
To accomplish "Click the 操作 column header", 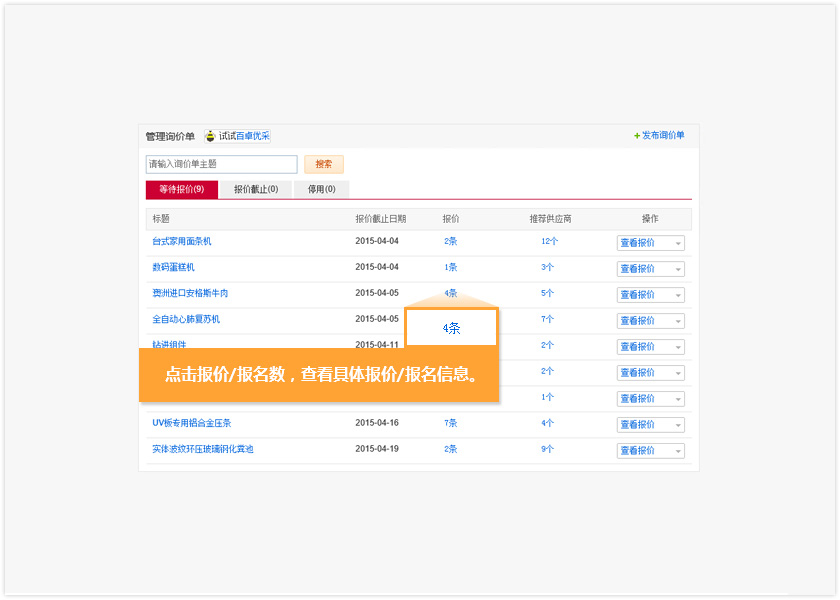I will coord(650,219).
